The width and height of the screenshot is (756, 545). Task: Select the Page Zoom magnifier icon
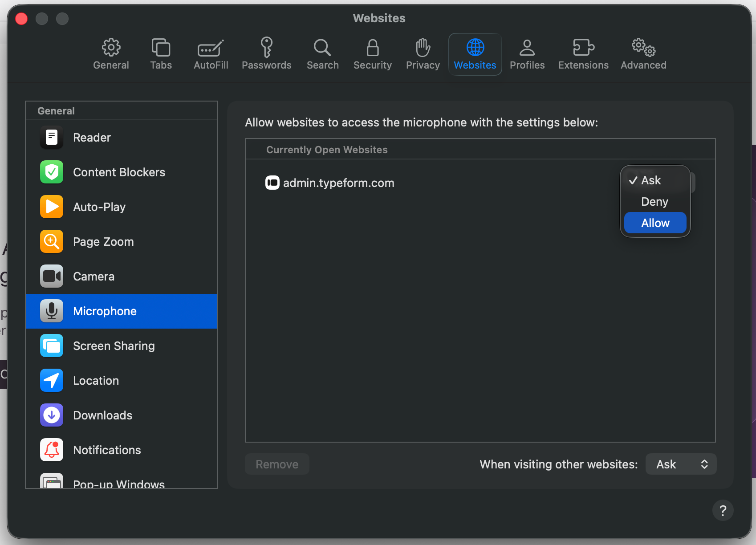[52, 242]
